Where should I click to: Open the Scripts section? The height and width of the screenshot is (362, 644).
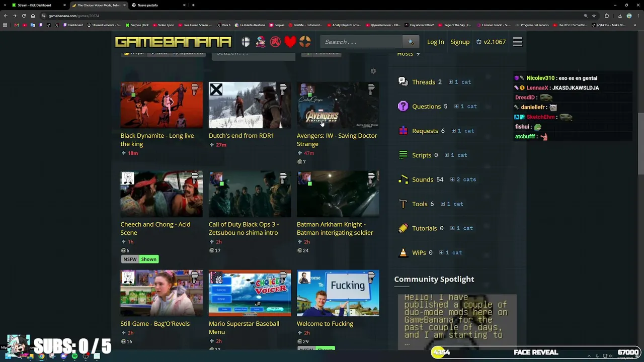422,155
